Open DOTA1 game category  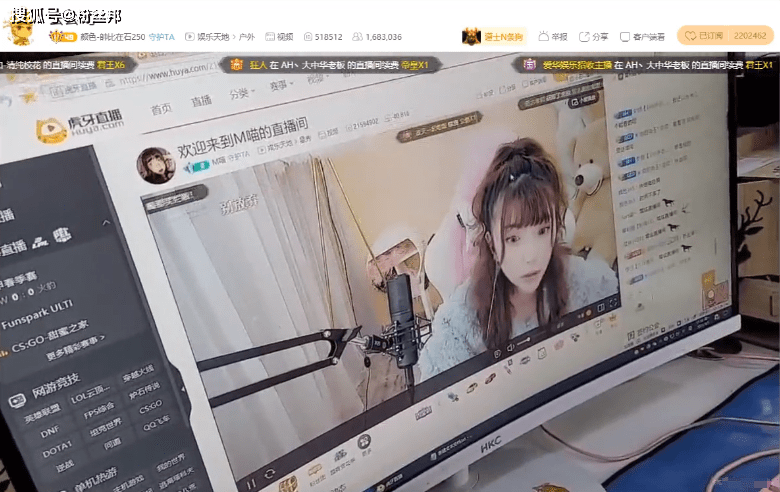[57, 451]
